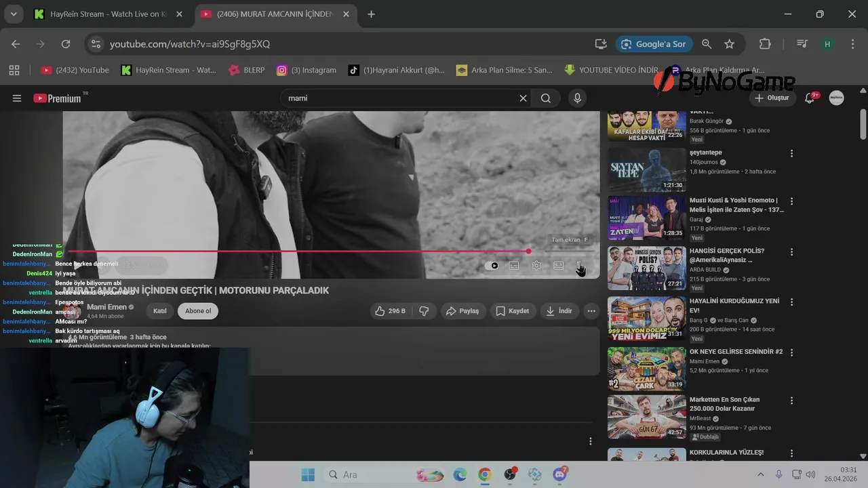Download the video with İndir

(x=559, y=311)
